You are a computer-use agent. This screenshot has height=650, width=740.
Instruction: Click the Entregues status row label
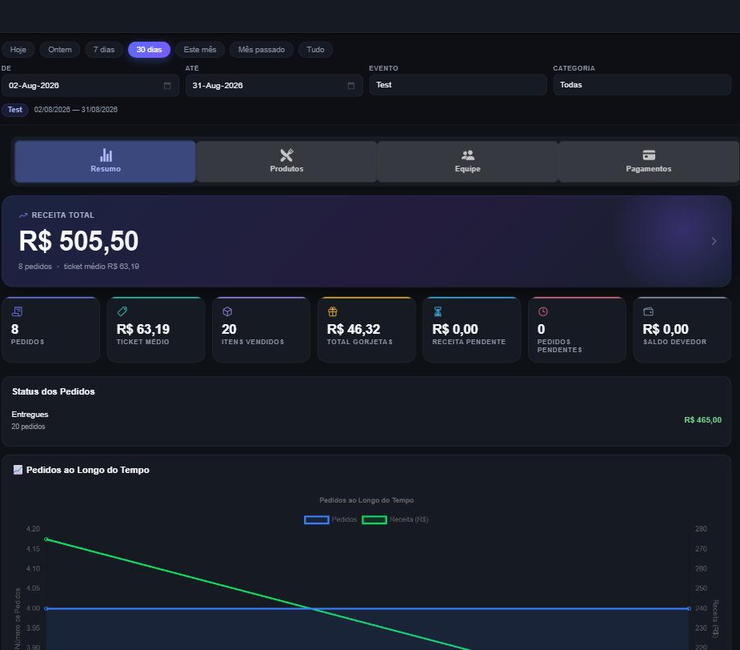coord(30,414)
